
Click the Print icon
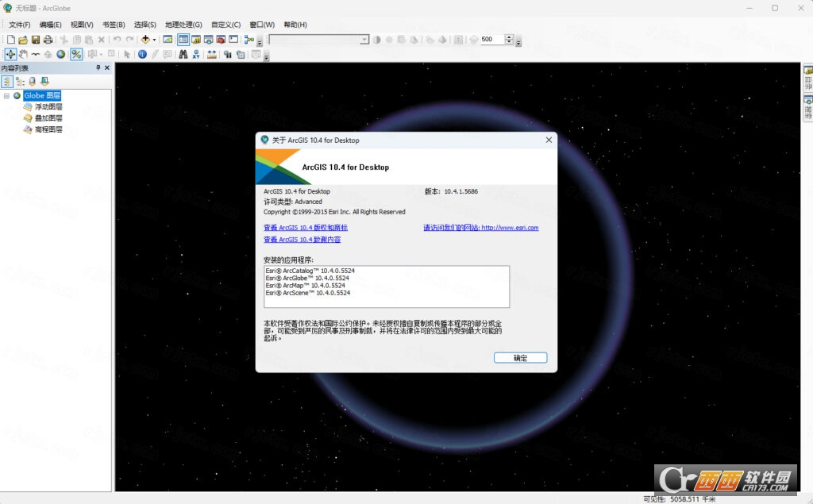click(x=48, y=40)
